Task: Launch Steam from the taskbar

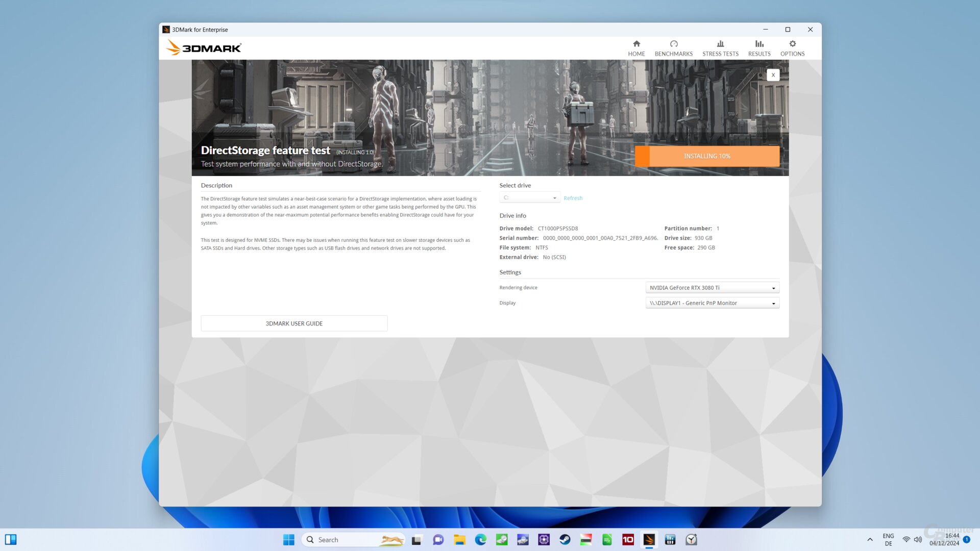Action: pyautogui.click(x=565, y=539)
